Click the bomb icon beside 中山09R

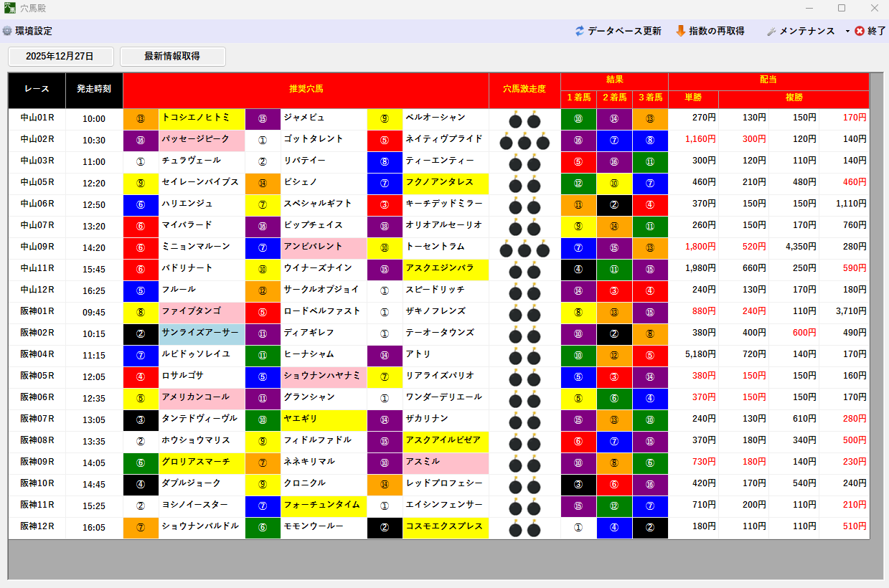[x=523, y=247]
